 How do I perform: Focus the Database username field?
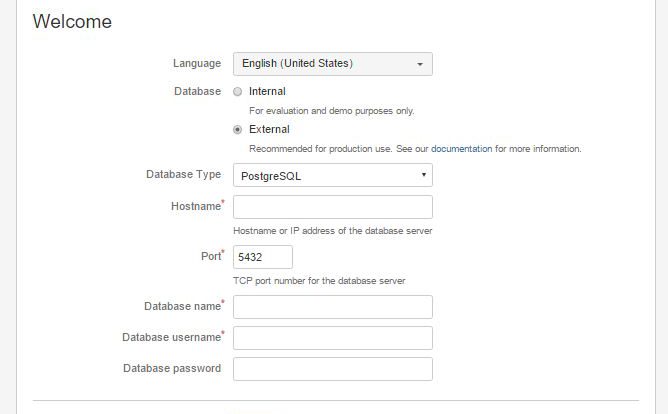tap(333, 338)
